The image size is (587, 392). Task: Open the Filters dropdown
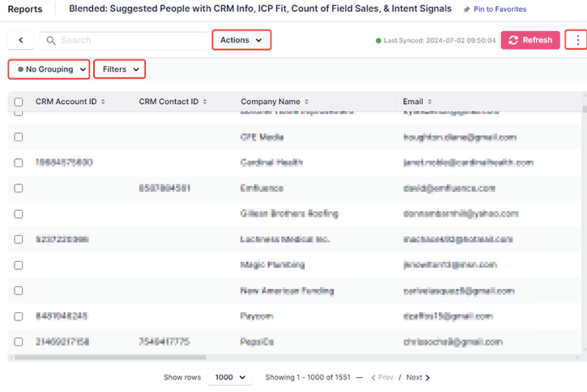pyautogui.click(x=120, y=69)
